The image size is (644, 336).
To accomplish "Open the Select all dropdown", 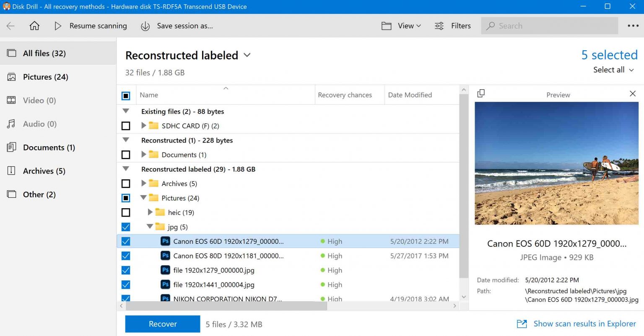I will pyautogui.click(x=613, y=70).
